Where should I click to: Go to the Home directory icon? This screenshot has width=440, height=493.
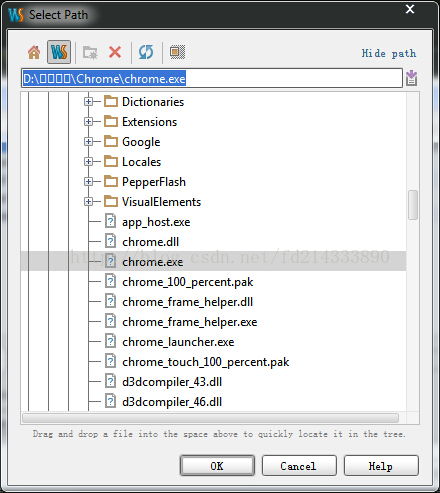[x=34, y=52]
